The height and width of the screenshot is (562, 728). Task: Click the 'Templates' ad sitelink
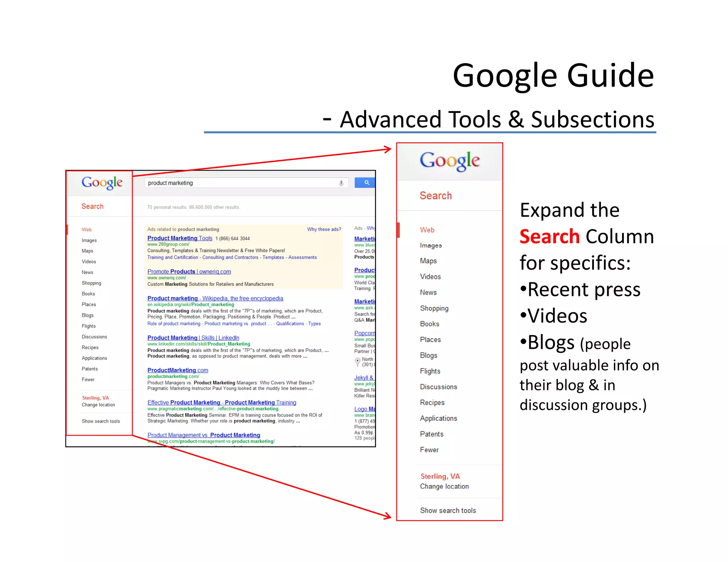(273, 258)
